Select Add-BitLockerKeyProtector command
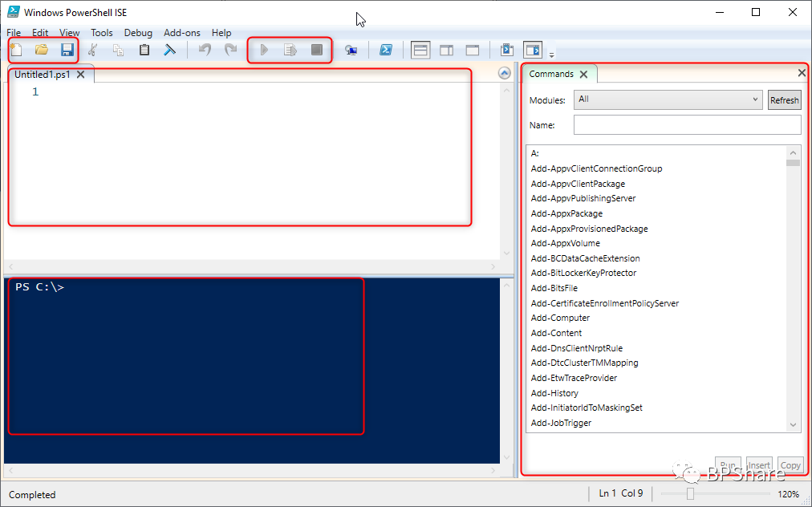This screenshot has height=507, width=812. coord(583,273)
